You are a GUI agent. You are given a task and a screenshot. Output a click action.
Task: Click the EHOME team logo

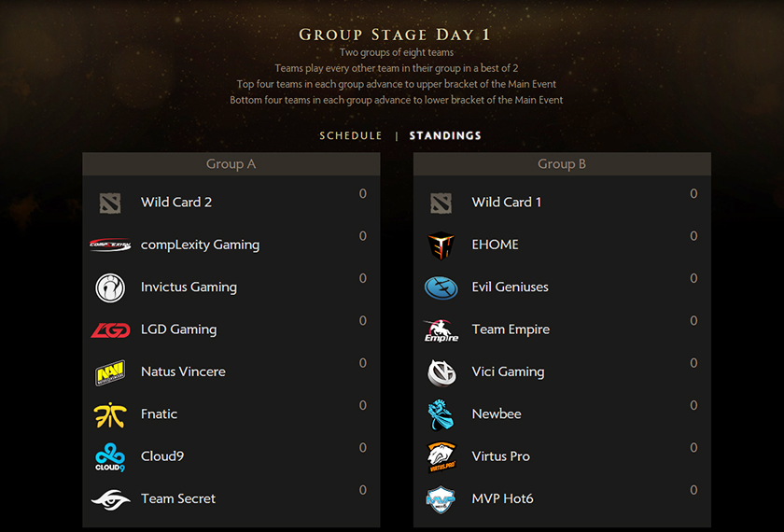pos(441,245)
